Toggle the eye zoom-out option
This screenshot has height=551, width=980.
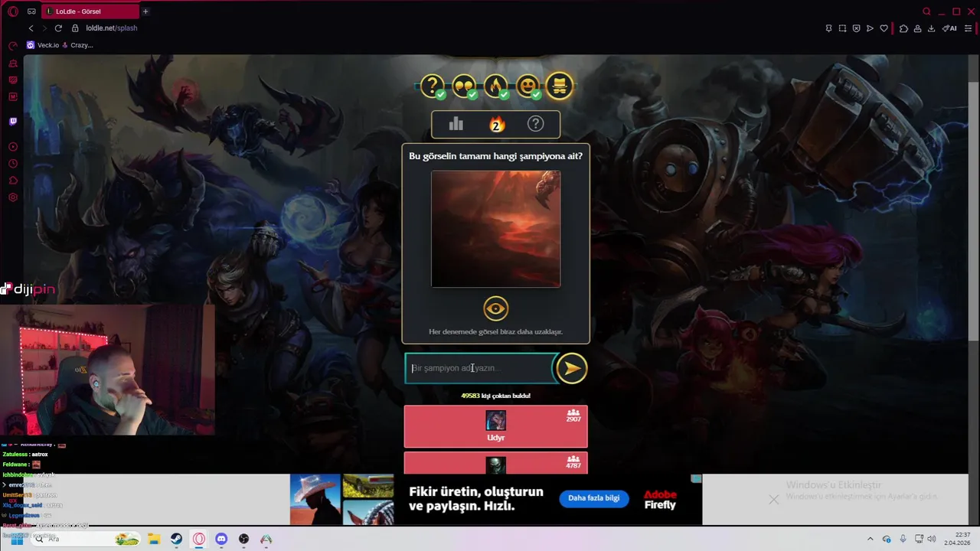[495, 308]
